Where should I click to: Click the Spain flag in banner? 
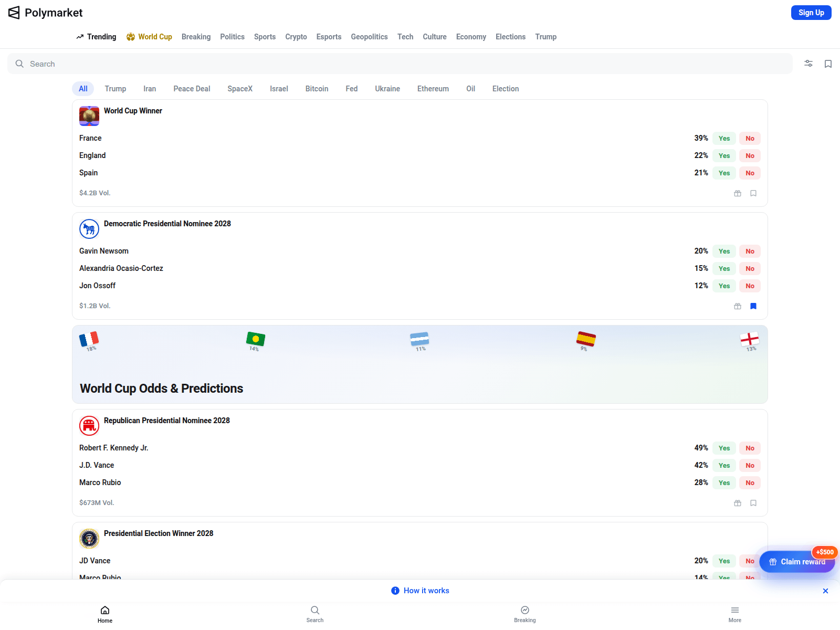586,339
